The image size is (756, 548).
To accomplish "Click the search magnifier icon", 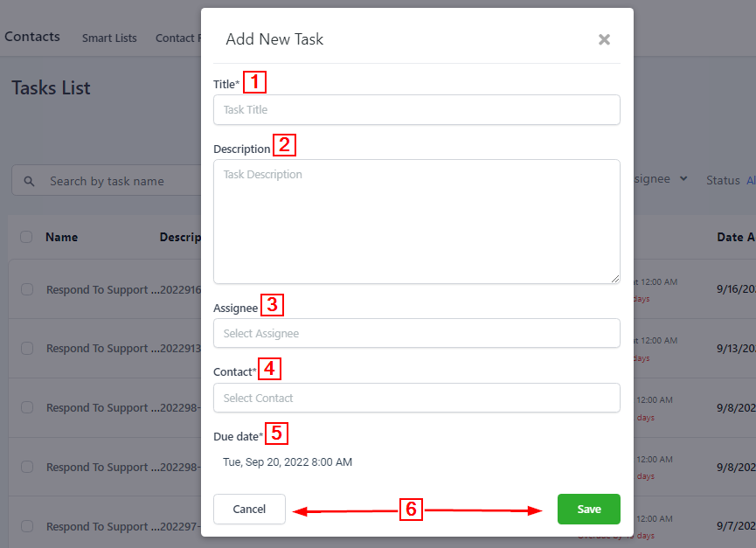I will [30, 182].
